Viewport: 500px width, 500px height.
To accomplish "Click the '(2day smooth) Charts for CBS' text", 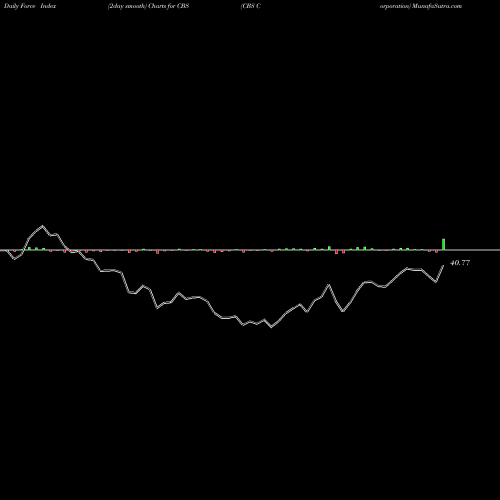I will point(148,6).
